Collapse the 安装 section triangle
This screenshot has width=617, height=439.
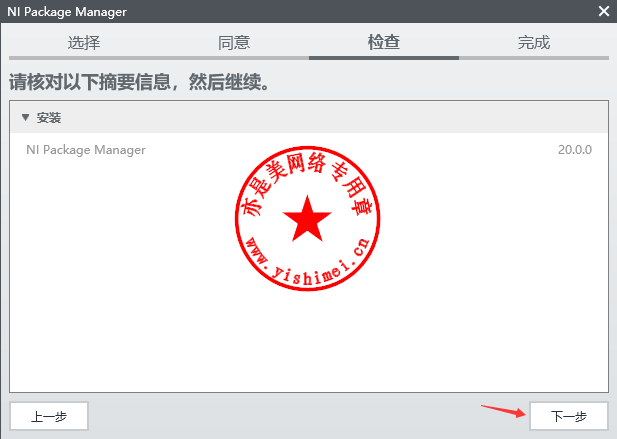pos(26,117)
